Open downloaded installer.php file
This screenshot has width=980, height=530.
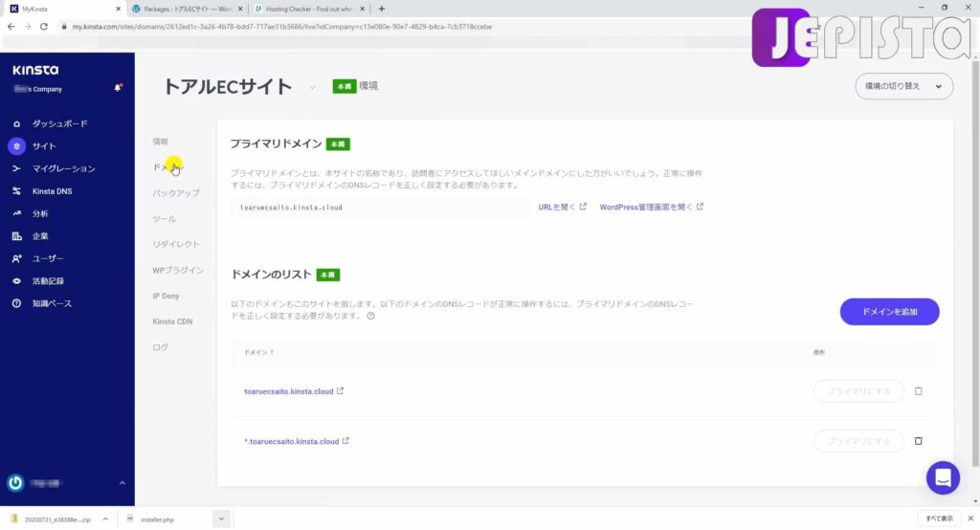[x=151, y=519]
